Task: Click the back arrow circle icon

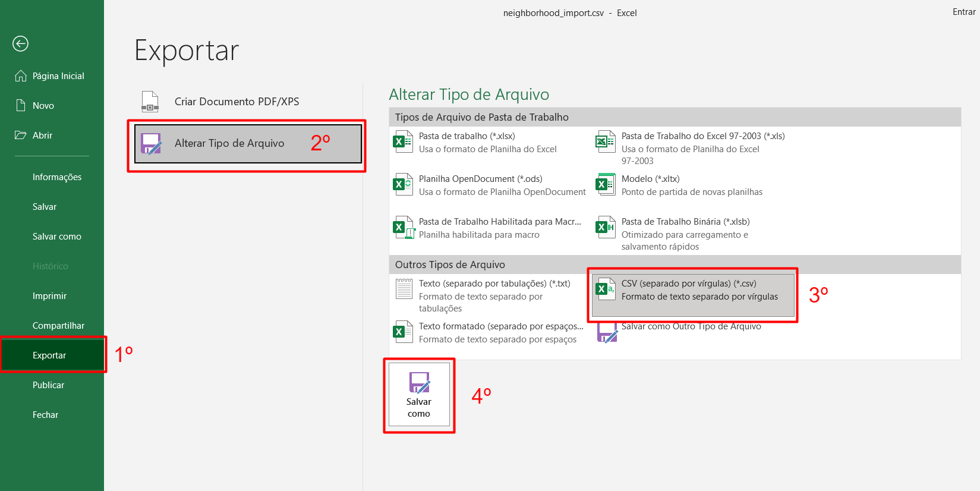Action: click(x=20, y=43)
